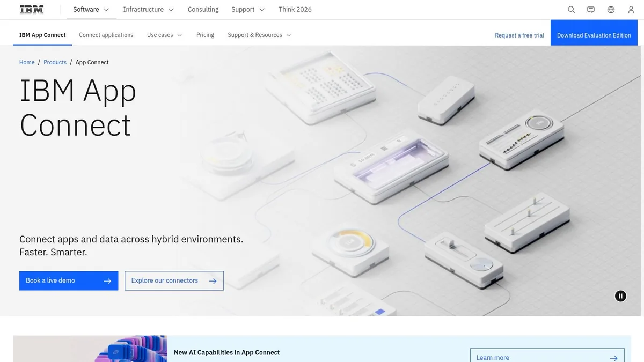Go to the Pricing tab
Screen dimensions: 644x362
[x=205, y=35]
